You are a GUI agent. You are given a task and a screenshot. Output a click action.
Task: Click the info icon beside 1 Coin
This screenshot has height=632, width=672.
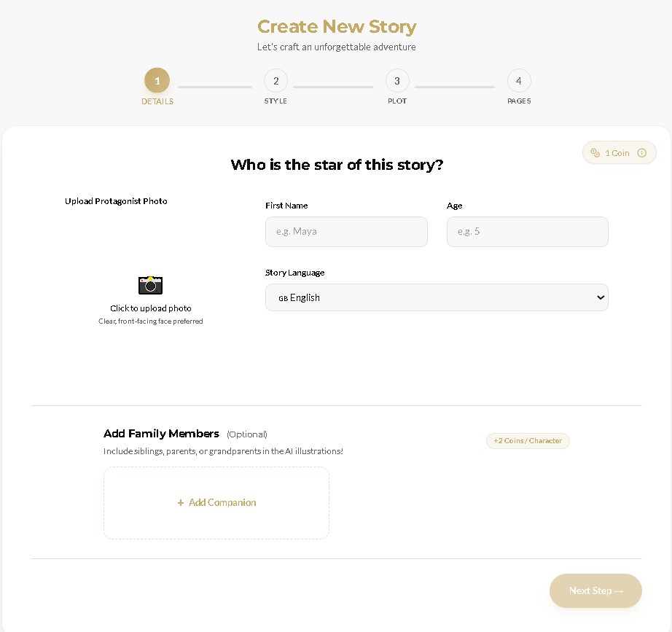click(642, 153)
